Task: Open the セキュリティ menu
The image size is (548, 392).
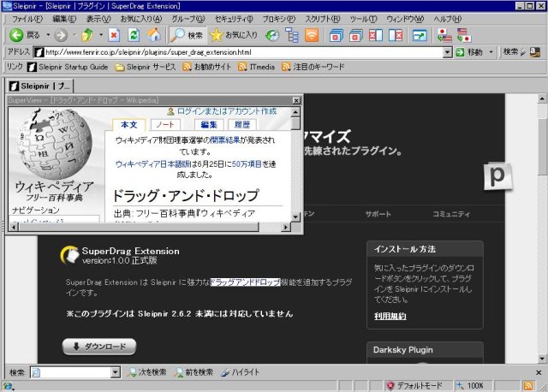Action: (234, 19)
